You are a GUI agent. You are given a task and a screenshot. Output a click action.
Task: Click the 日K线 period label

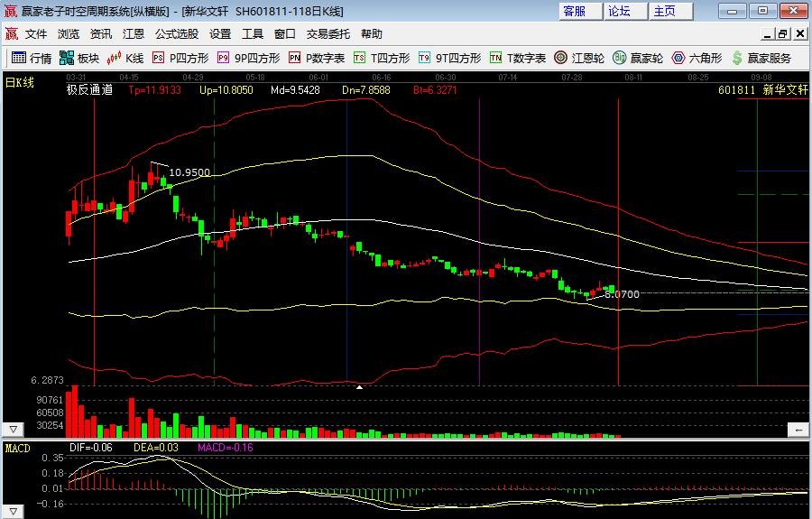coord(20,82)
